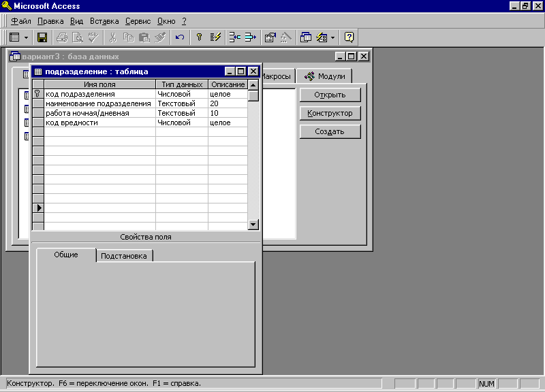Image resolution: width=545 pixels, height=392 pixels.
Task: Click the Создать button
Action: [x=330, y=131]
